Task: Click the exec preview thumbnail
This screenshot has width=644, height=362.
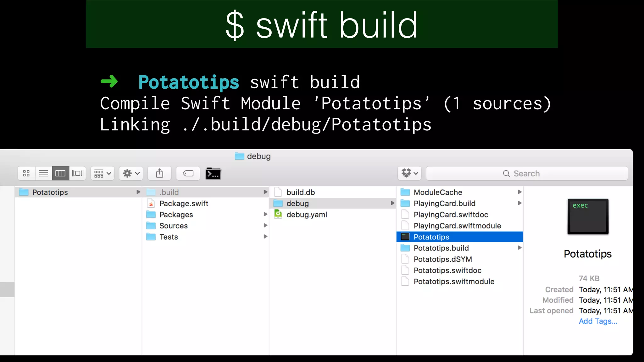Action: [x=588, y=217]
